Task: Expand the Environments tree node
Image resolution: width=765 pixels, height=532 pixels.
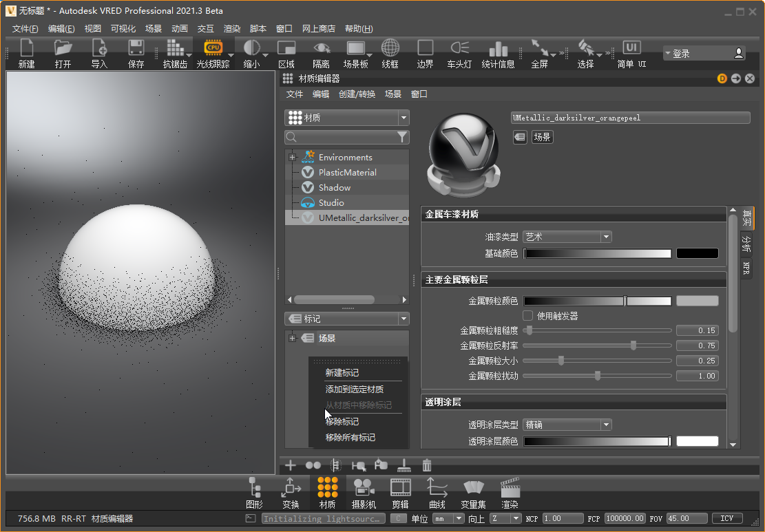Action: point(292,157)
